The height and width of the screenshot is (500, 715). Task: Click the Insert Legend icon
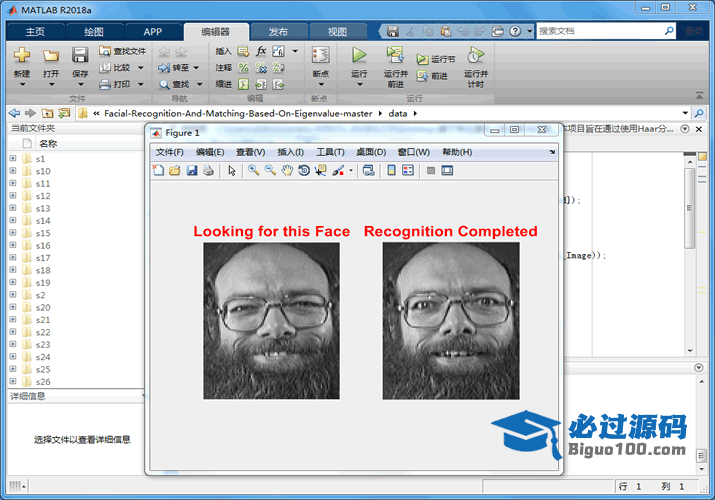[x=408, y=171]
